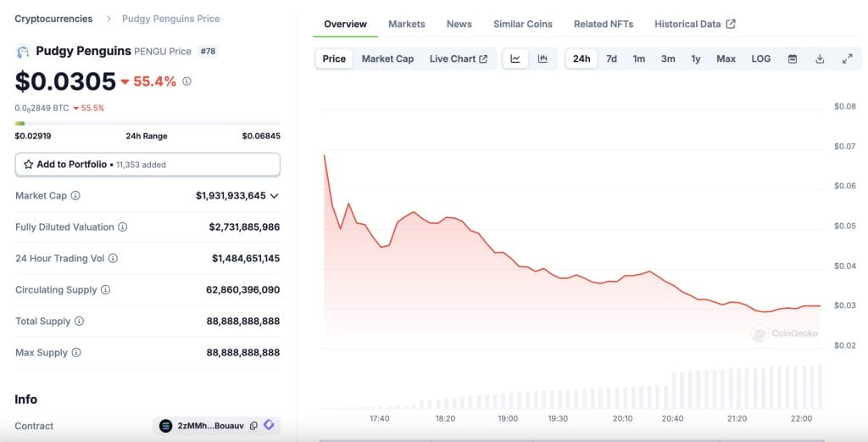Click the 2zMMh...Bouauv contract address
Viewport: 868px width, 442px height.
(x=210, y=426)
